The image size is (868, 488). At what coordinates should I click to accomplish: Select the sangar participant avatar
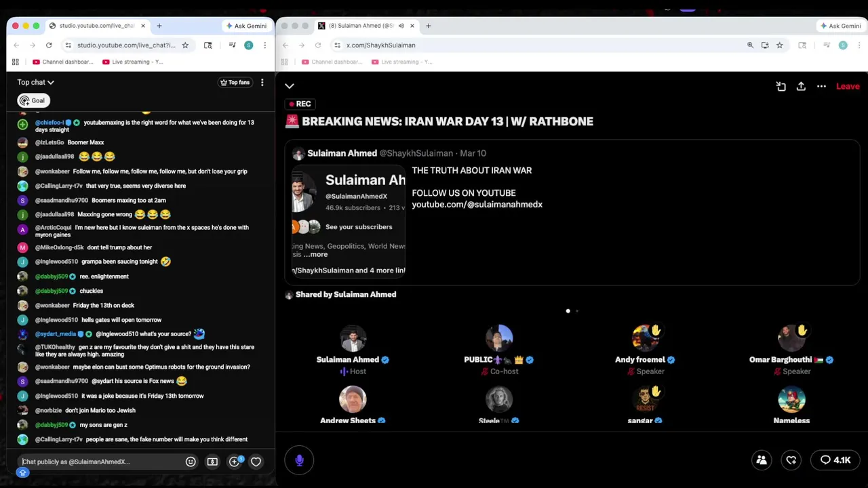(x=646, y=399)
